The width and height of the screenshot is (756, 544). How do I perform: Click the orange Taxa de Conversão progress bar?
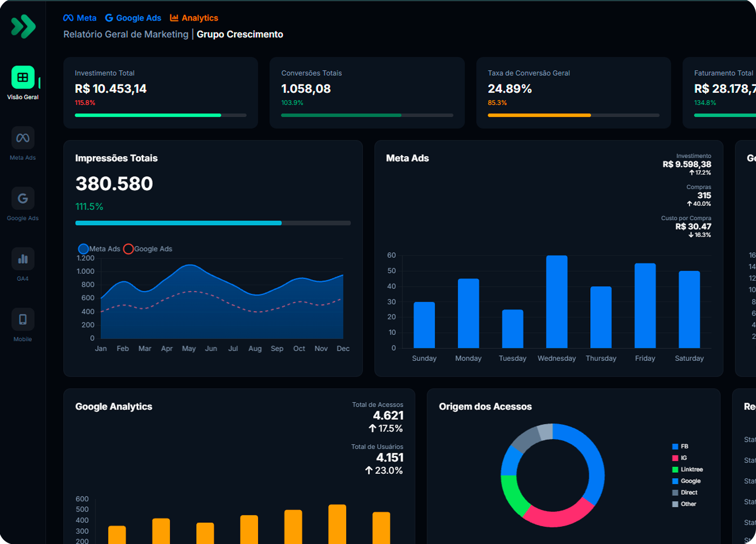[x=539, y=115]
